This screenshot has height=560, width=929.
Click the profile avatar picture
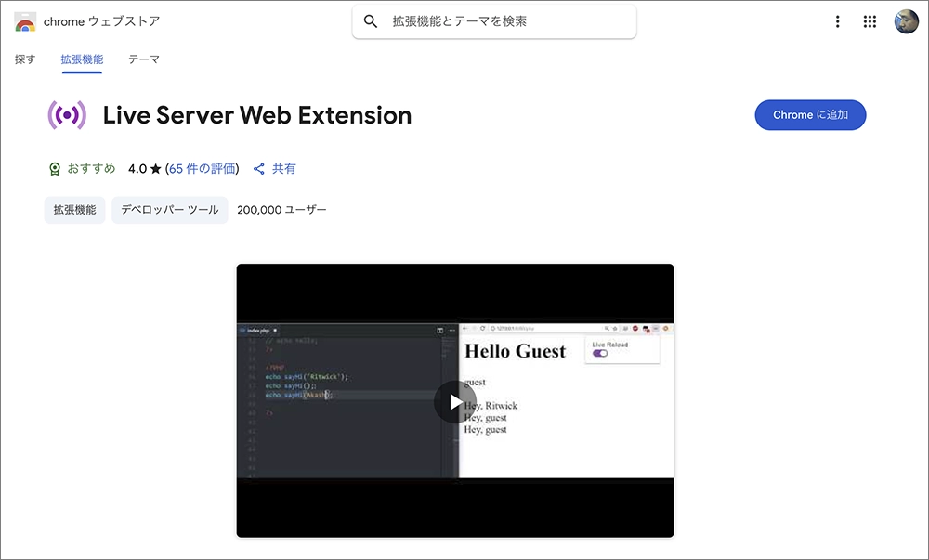pos(906,21)
